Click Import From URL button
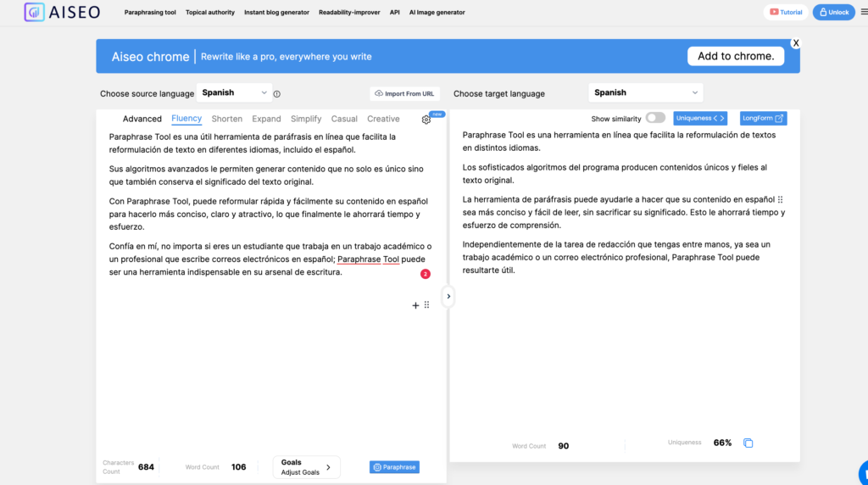 404,93
